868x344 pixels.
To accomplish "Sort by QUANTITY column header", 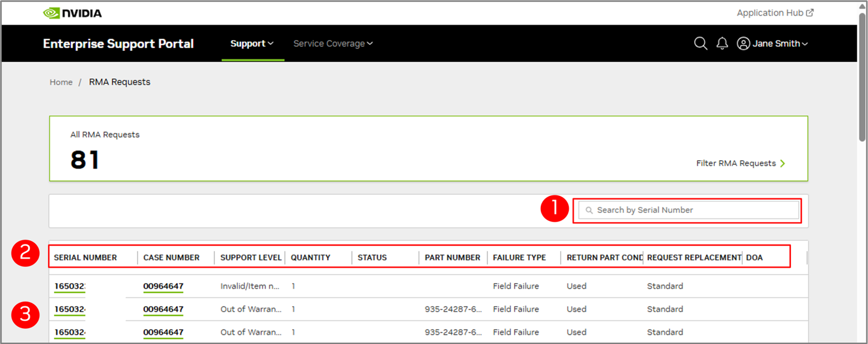I will 310,257.
